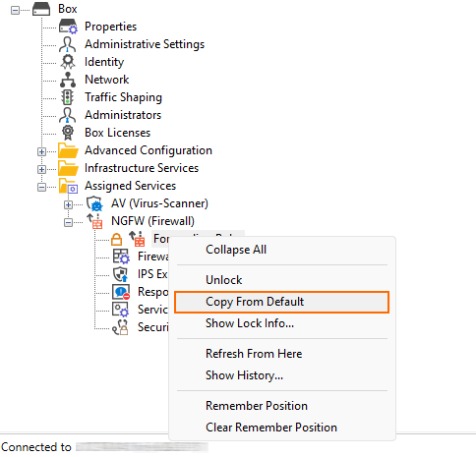Expand the AV (Virus-Scanner) node

click(x=68, y=204)
